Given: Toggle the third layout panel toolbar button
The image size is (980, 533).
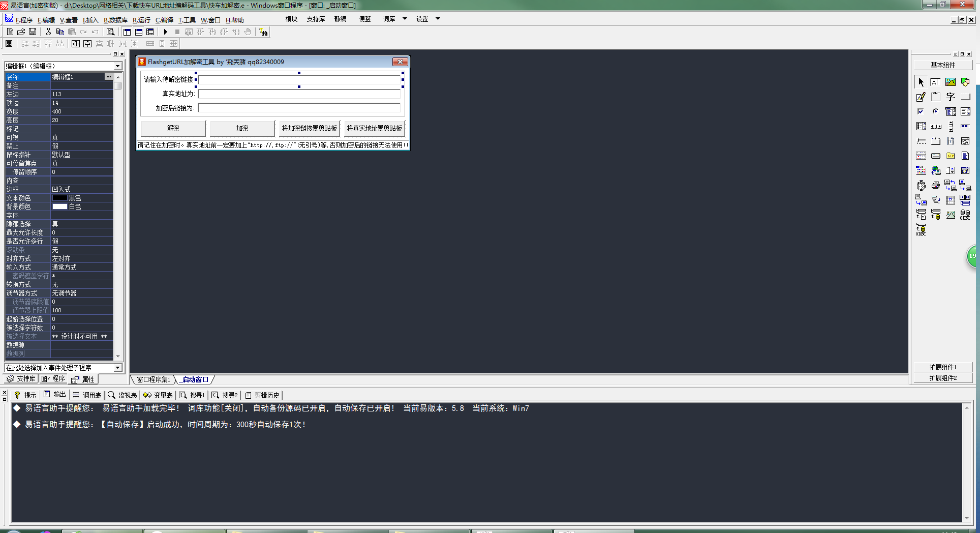Looking at the screenshot, I should (150, 32).
